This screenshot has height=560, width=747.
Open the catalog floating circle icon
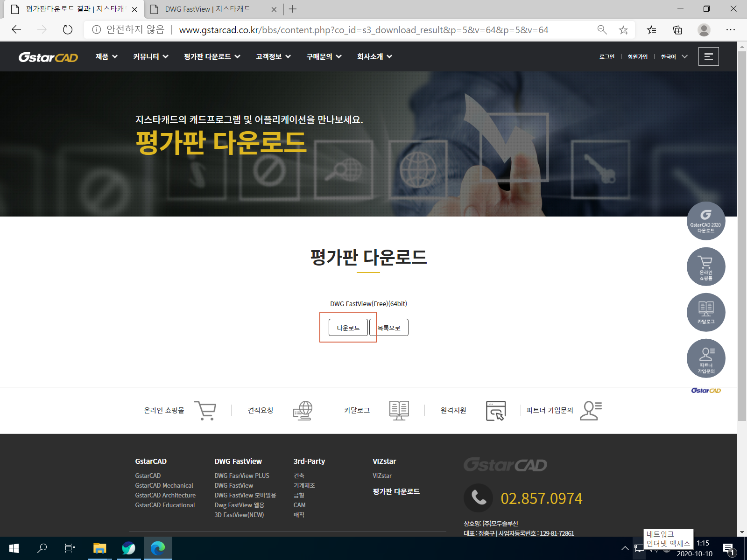pos(706,312)
